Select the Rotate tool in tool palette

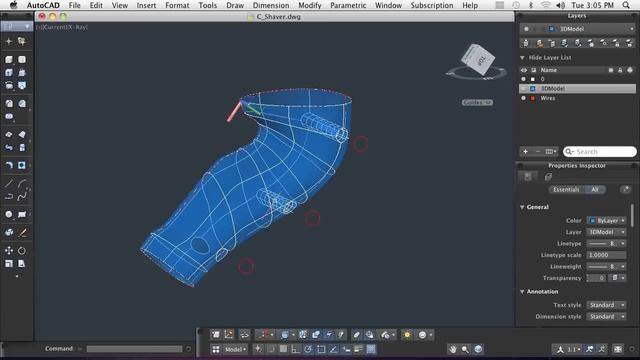tap(22, 250)
